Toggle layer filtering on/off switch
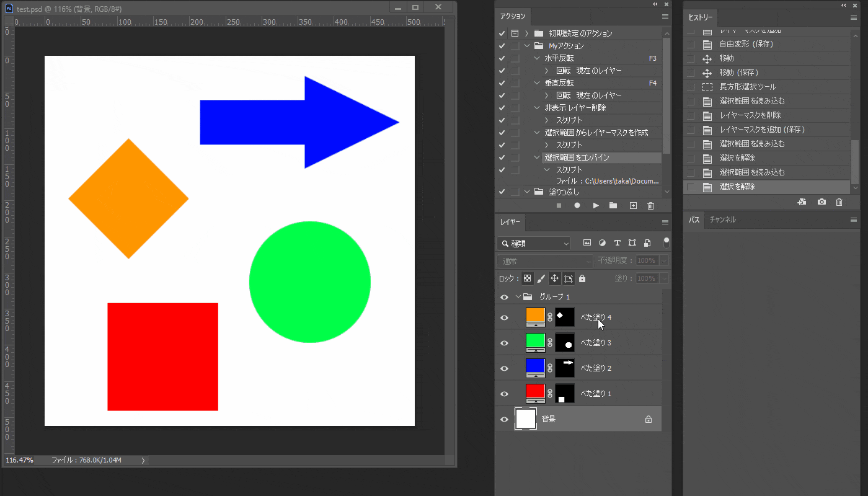This screenshot has height=496, width=868. point(666,242)
